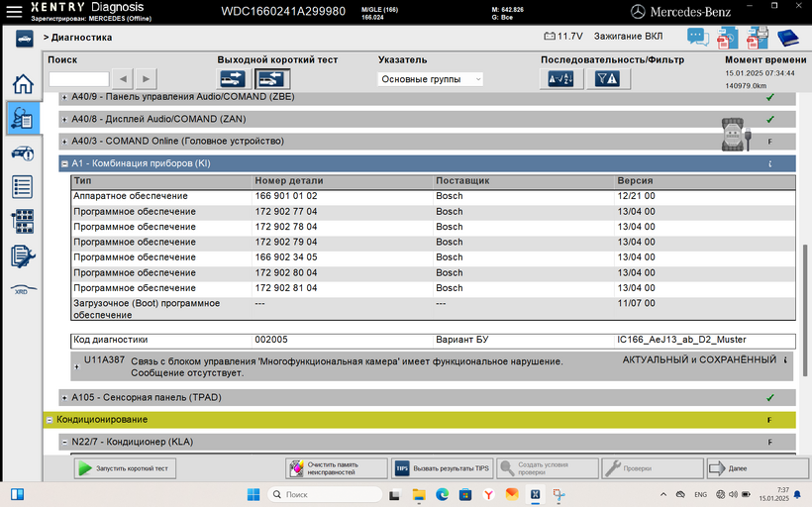
Task: Select the second quick test view icon
Action: tap(272, 78)
